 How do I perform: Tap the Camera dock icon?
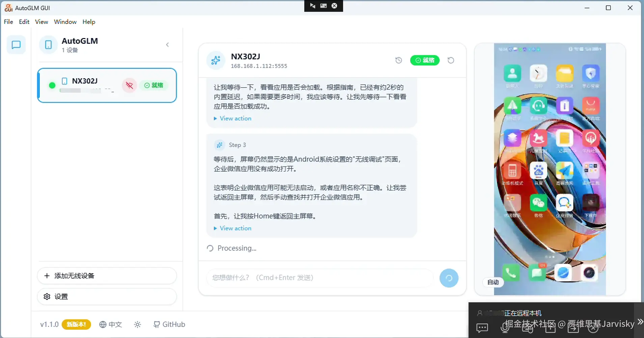589,273
